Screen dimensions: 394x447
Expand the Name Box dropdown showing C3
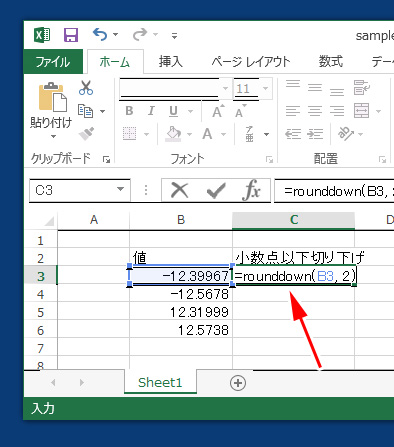pyautogui.click(x=120, y=190)
